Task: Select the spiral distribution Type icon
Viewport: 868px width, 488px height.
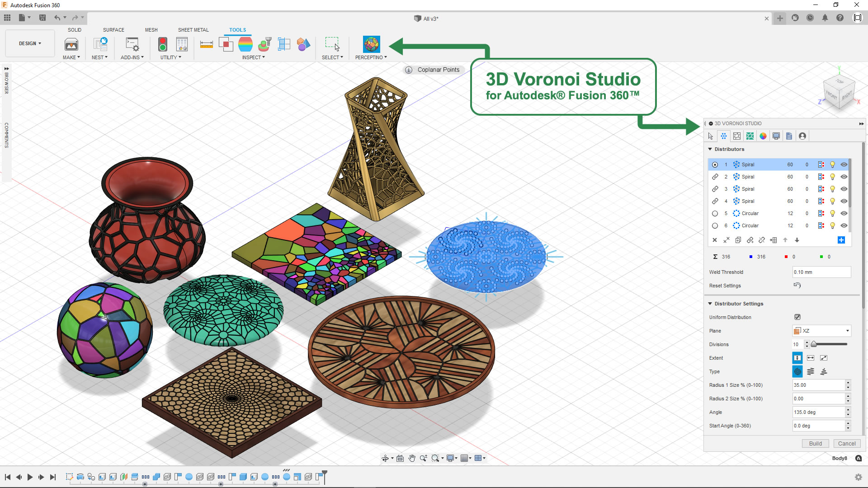Action: click(797, 371)
